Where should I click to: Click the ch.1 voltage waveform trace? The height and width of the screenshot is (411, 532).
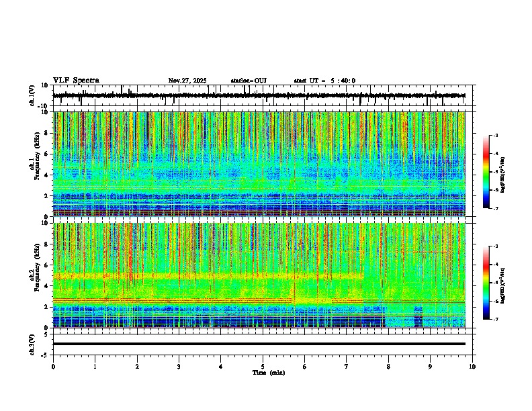click(259, 95)
